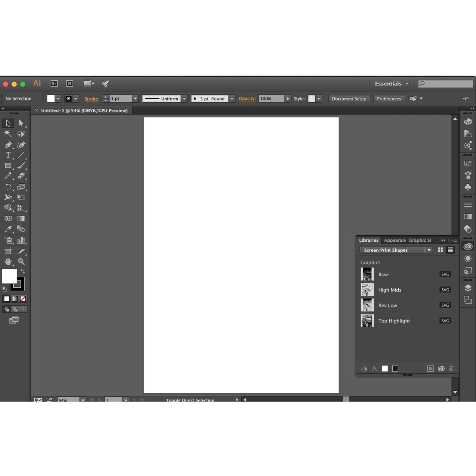Select the Zoom tool
This screenshot has height=476, width=476.
[x=21, y=261]
